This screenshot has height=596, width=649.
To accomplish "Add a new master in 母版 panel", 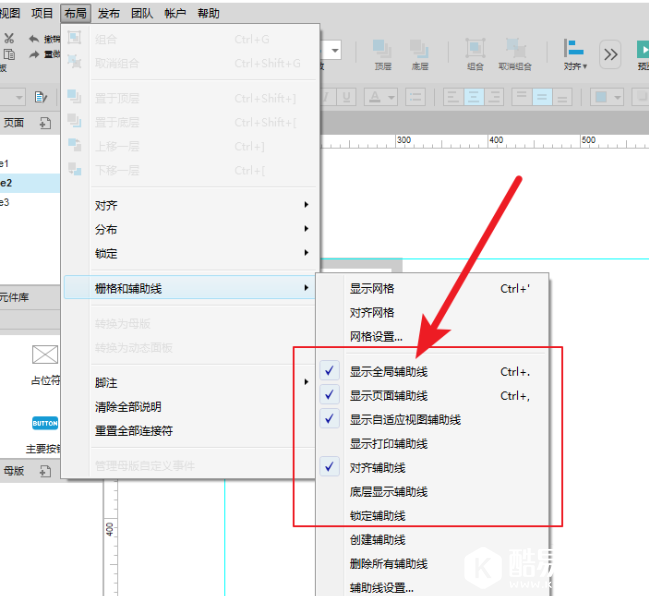I will point(45,471).
